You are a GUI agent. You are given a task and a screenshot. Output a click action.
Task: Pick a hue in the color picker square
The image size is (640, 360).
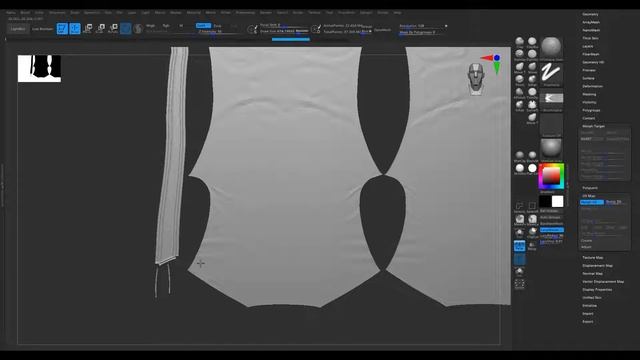pos(551,176)
